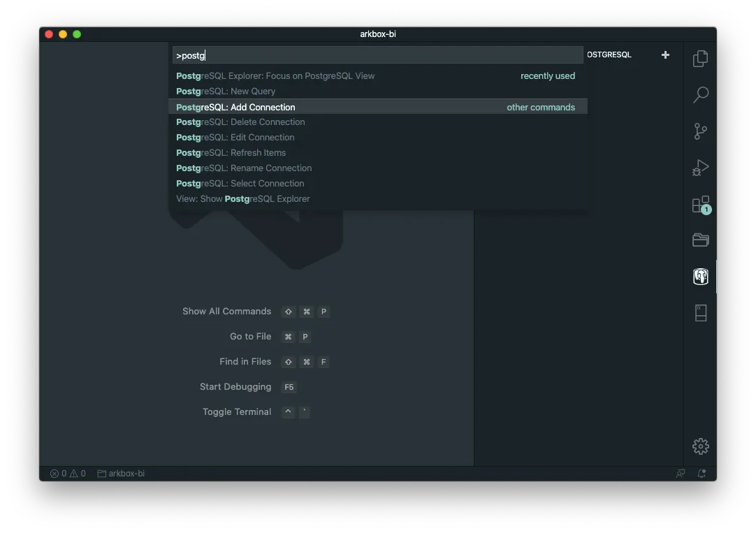Image resolution: width=756 pixels, height=533 pixels.
Task: Click the Start Debugging label
Action: [x=235, y=386]
